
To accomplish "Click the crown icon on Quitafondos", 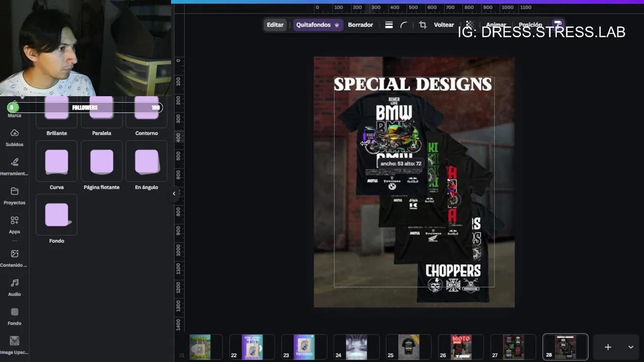I will (337, 25).
